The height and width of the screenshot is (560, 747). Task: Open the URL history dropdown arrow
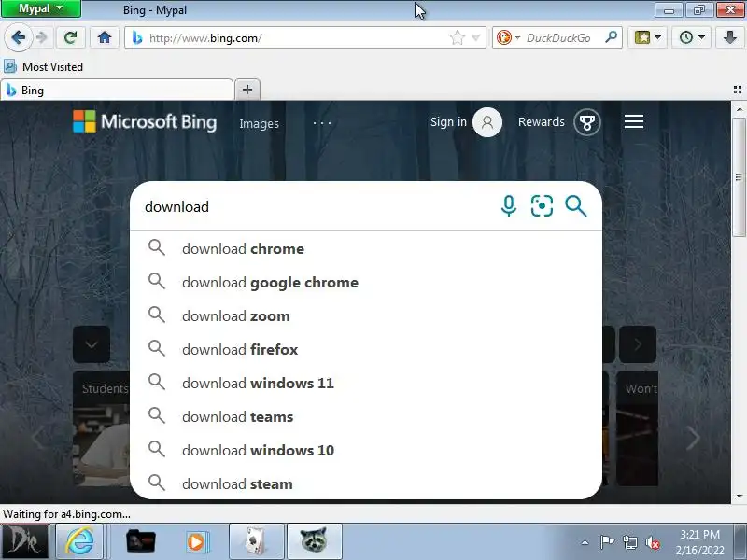475,37
